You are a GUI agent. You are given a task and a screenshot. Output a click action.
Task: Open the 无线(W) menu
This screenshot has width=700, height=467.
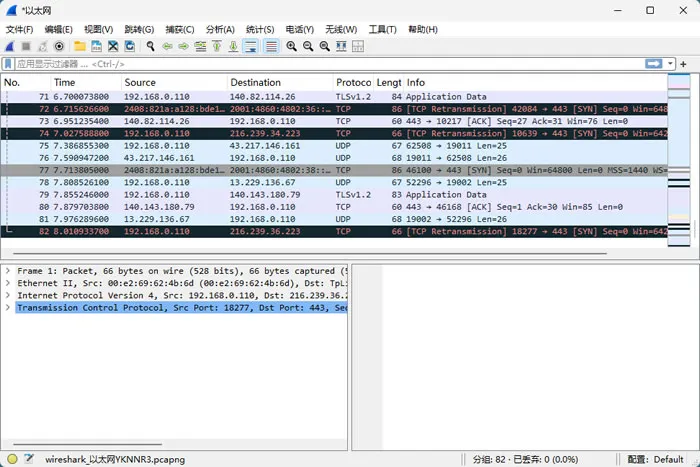point(341,29)
